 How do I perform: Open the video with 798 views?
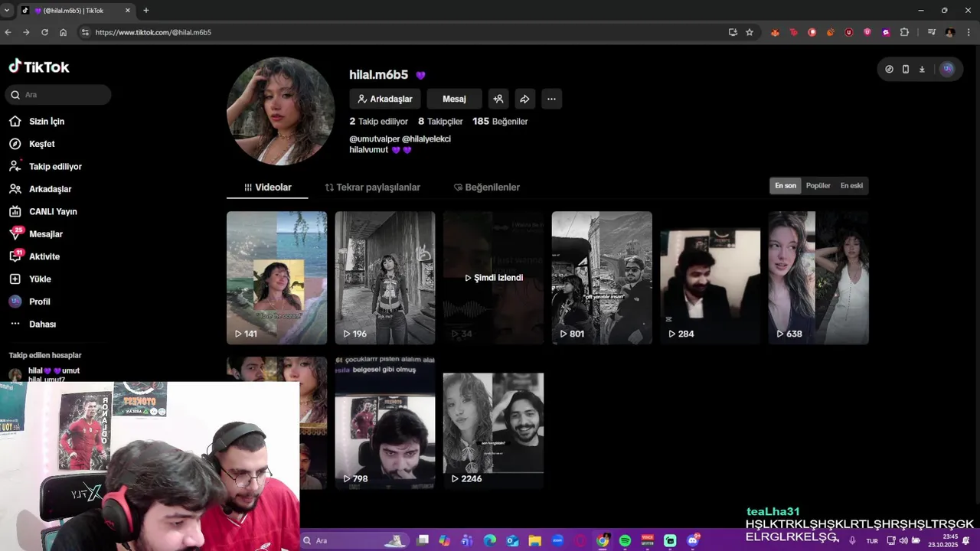coord(385,422)
